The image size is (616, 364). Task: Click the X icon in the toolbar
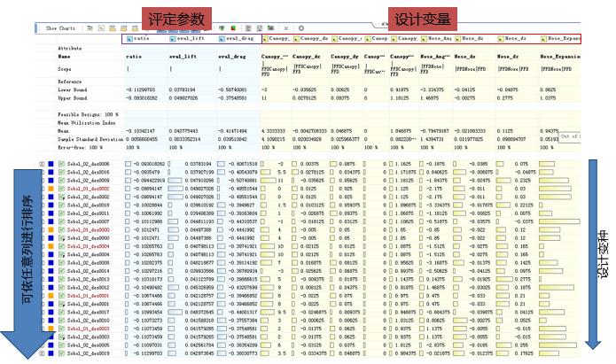(286, 28)
